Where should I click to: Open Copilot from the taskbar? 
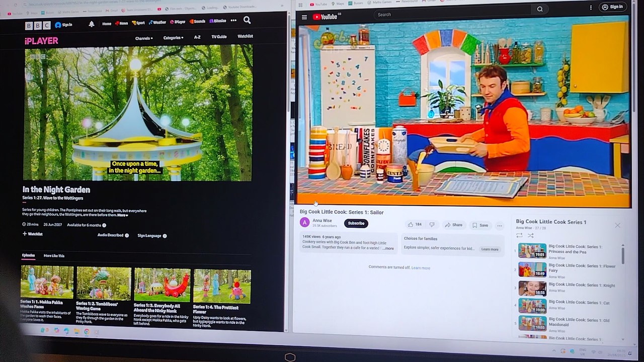click(x=56, y=330)
